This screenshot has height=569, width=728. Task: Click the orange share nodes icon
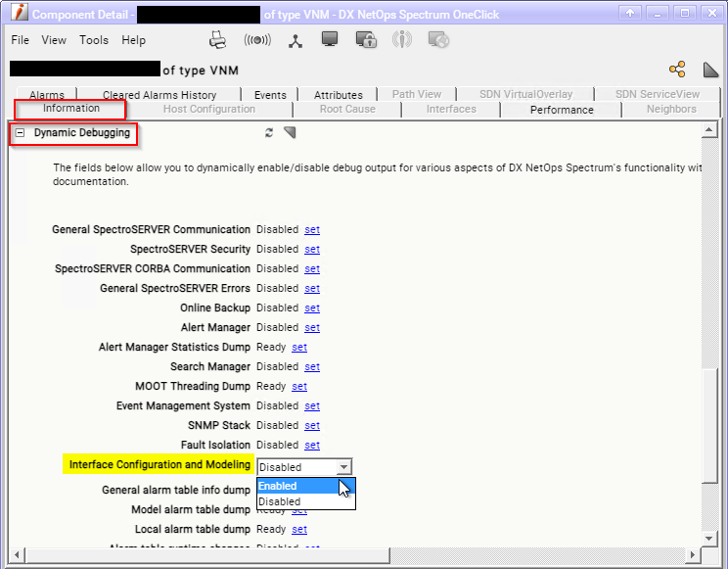point(677,69)
